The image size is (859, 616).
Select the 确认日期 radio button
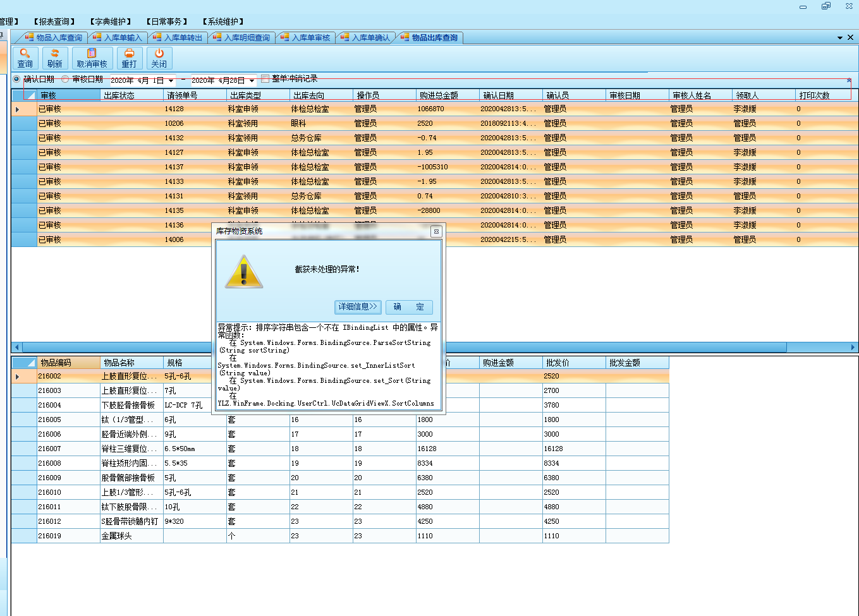[x=17, y=79]
